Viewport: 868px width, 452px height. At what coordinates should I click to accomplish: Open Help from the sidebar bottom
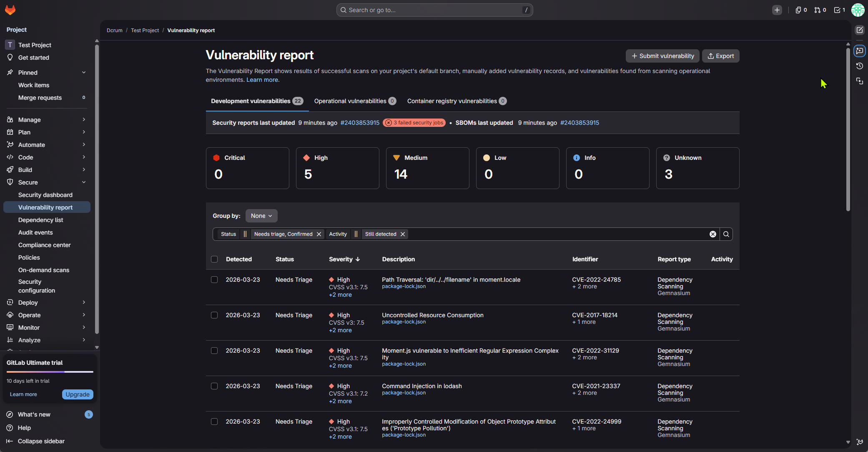(24, 428)
